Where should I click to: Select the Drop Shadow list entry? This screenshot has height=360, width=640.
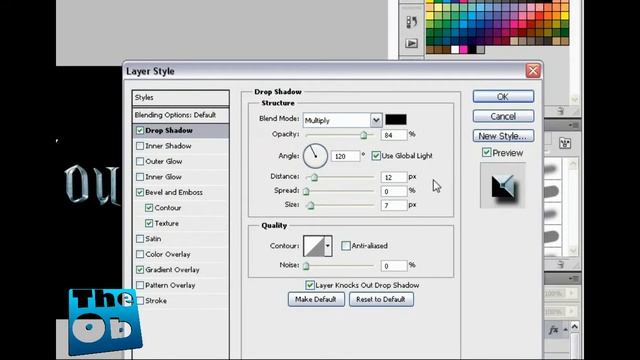(180, 131)
